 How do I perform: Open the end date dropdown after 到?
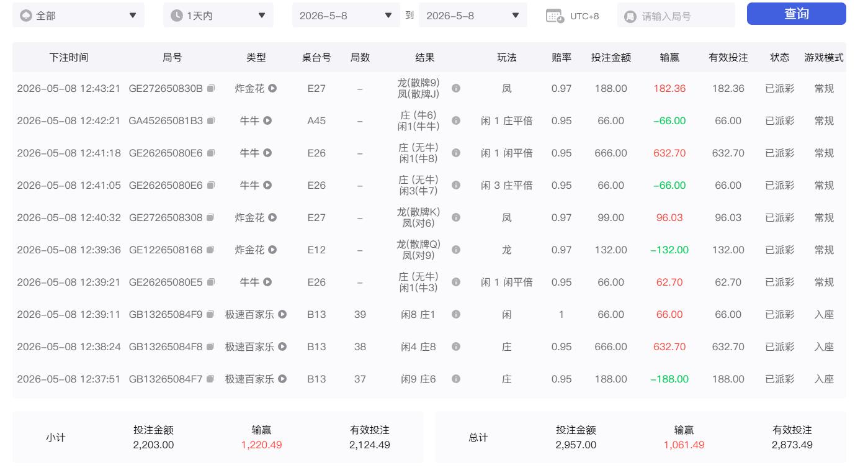(x=473, y=16)
